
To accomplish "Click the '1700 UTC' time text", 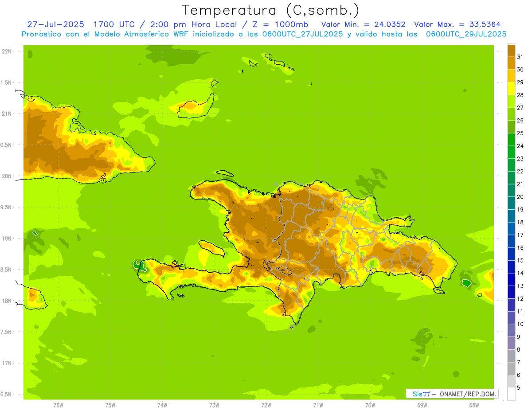I will pyautogui.click(x=115, y=24).
